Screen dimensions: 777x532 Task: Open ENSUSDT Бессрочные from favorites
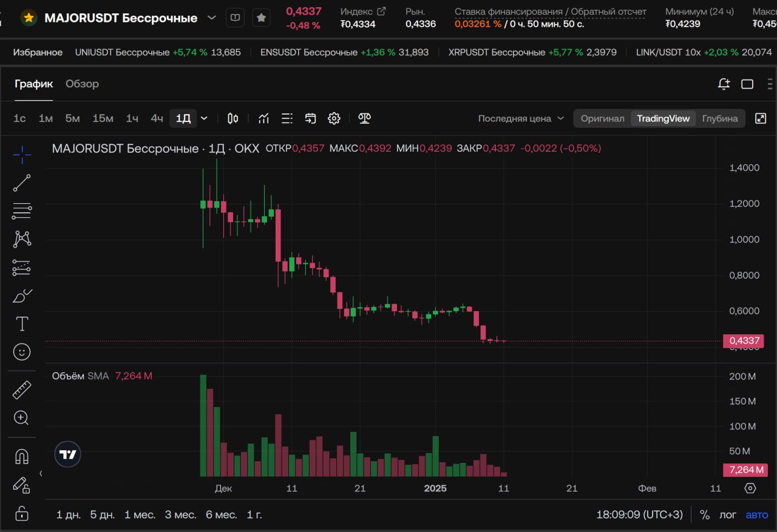pyautogui.click(x=344, y=52)
